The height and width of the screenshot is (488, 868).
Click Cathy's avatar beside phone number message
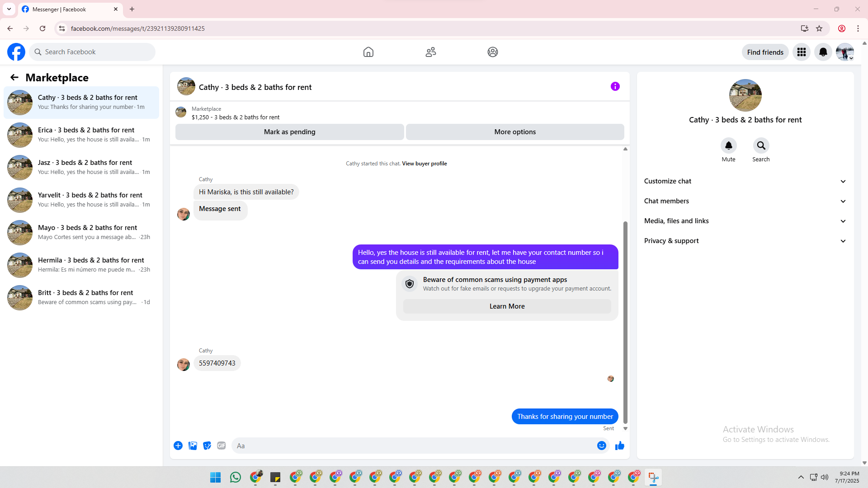184,364
